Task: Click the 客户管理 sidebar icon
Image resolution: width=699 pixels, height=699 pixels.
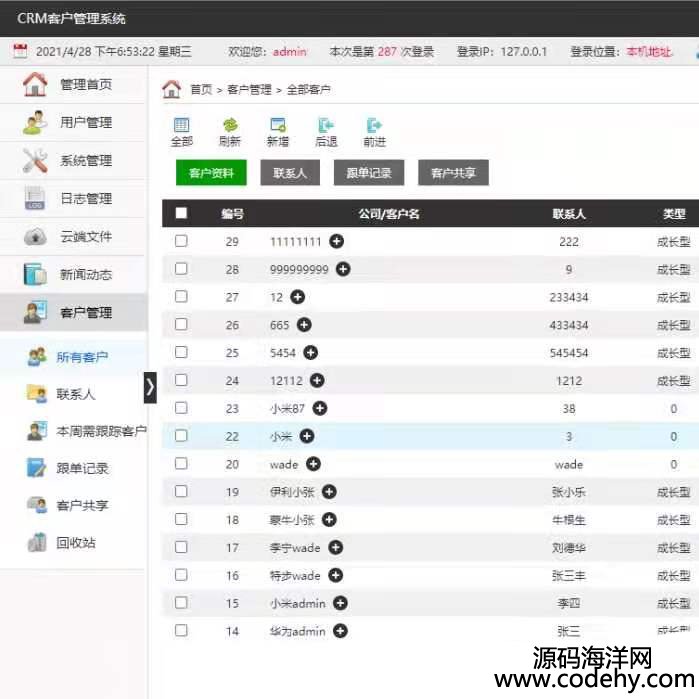Action: pyautogui.click(x=35, y=312)
